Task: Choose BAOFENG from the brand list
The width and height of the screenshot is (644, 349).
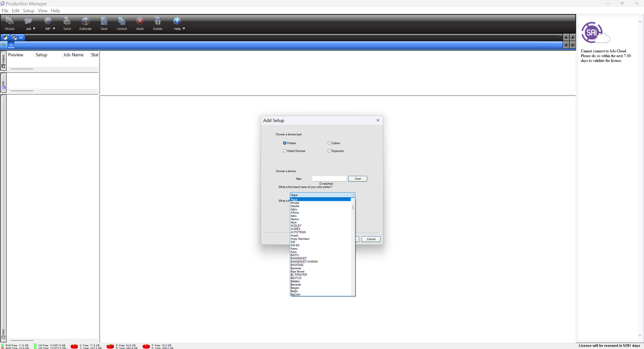Action: [320, 265]
